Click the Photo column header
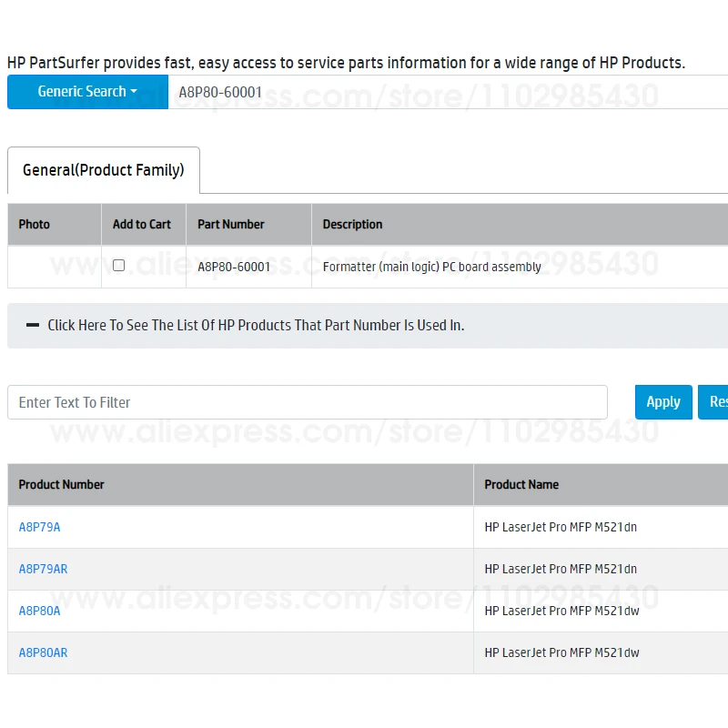728x728 pixels. 35,224
